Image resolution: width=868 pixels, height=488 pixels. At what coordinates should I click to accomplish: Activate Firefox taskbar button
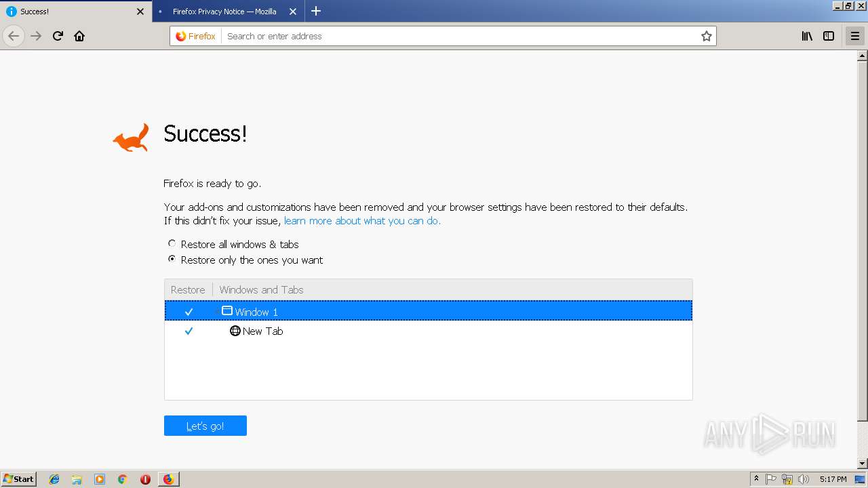click(x=168, y=479)
